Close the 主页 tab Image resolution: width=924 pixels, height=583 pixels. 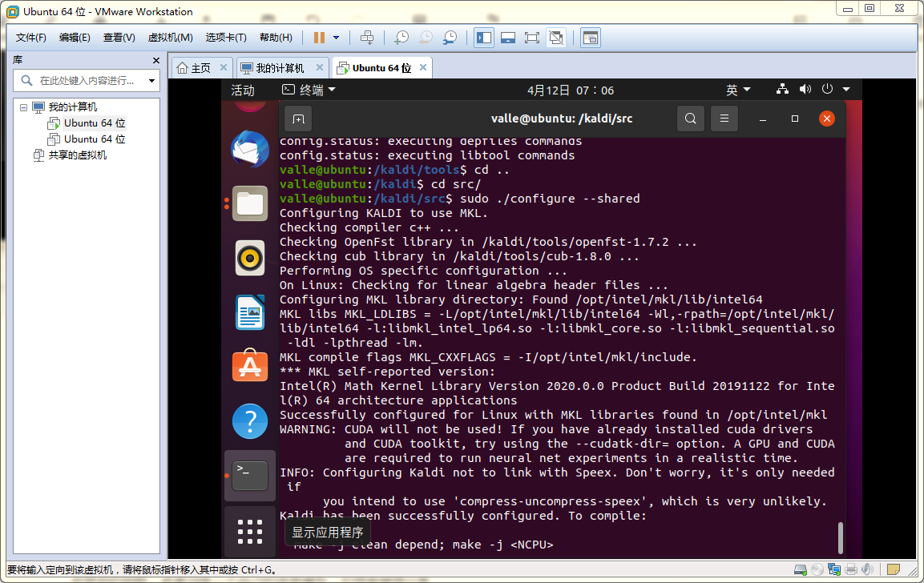click(x=224, y=68)
